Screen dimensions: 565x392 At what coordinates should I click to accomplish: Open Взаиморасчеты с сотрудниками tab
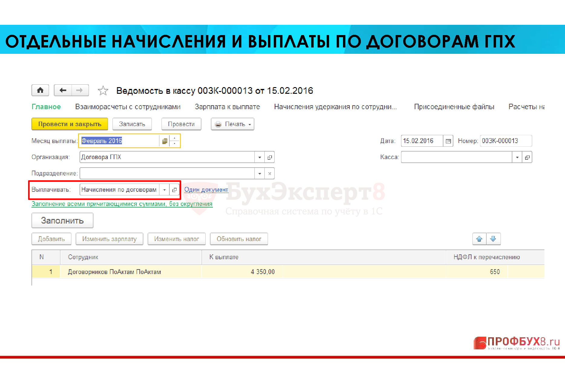point(128,107)
